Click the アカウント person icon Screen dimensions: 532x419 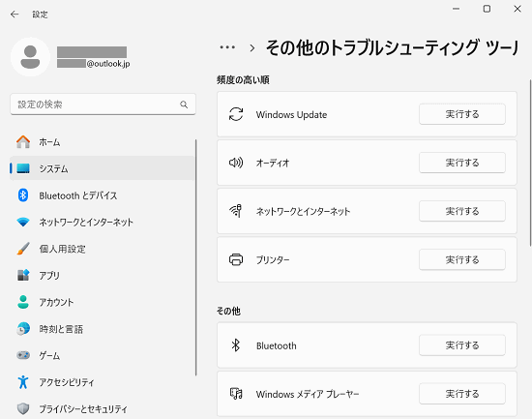(x=23, y=302)
